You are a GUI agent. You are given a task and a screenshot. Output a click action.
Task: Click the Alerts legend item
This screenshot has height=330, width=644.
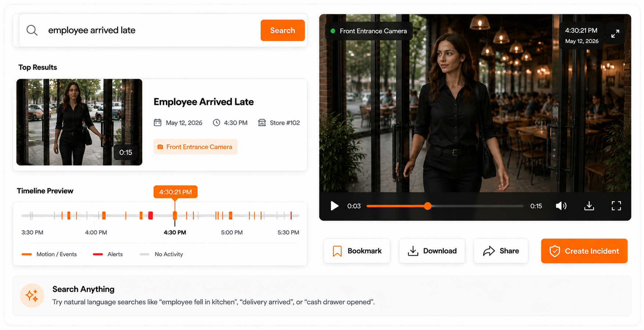[x=108, y=254]
